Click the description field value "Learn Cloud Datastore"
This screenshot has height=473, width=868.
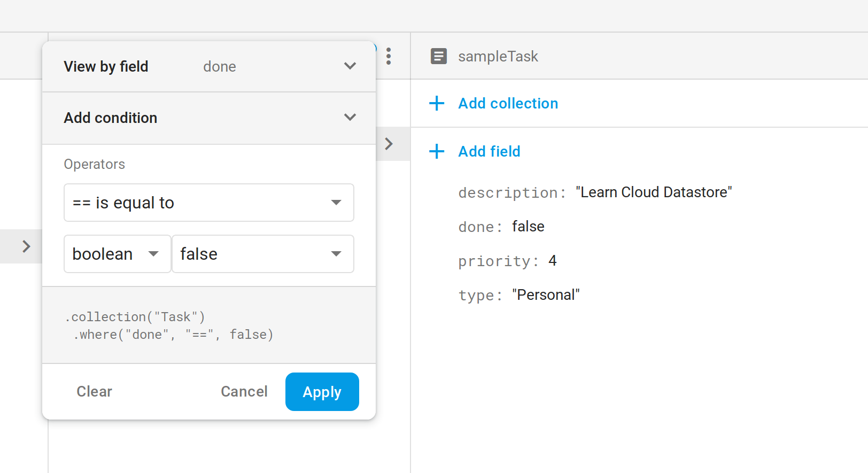[x=654, y=192]
